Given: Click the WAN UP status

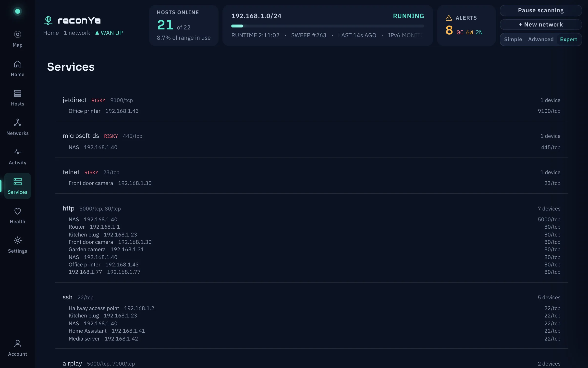Looking at the screenshot, I should pos(109,33).
